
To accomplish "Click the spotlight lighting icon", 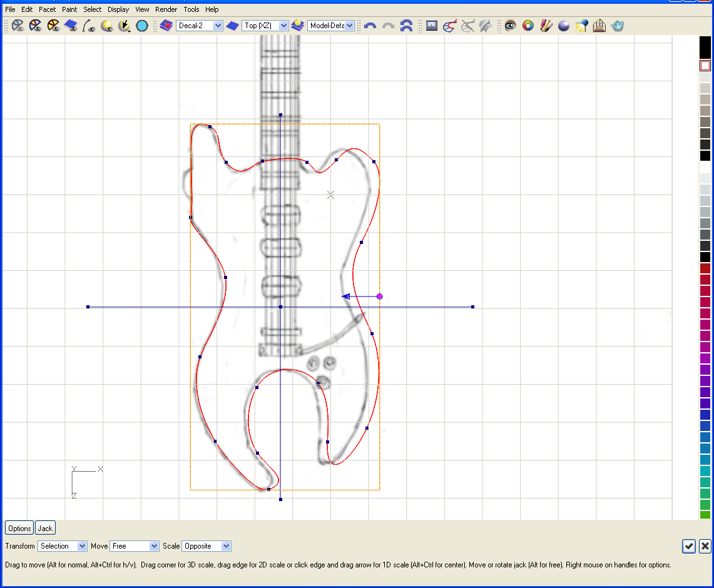I will point(581,26).
